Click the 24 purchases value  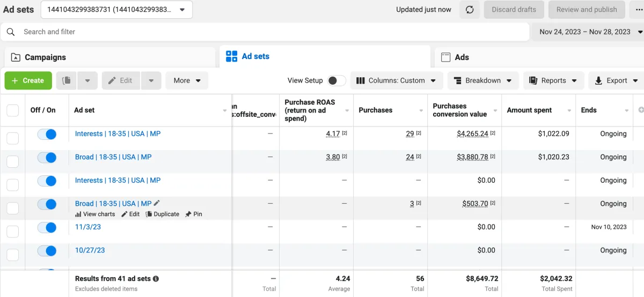(x=410, y=157)
